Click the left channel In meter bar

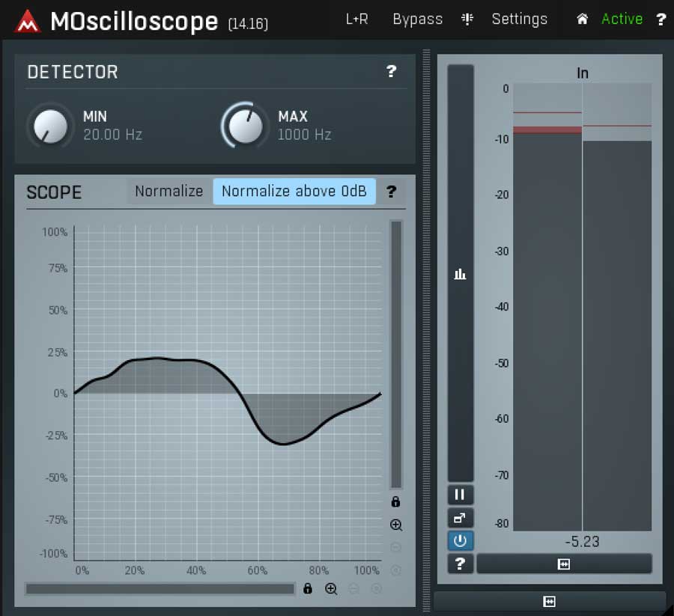547,307
